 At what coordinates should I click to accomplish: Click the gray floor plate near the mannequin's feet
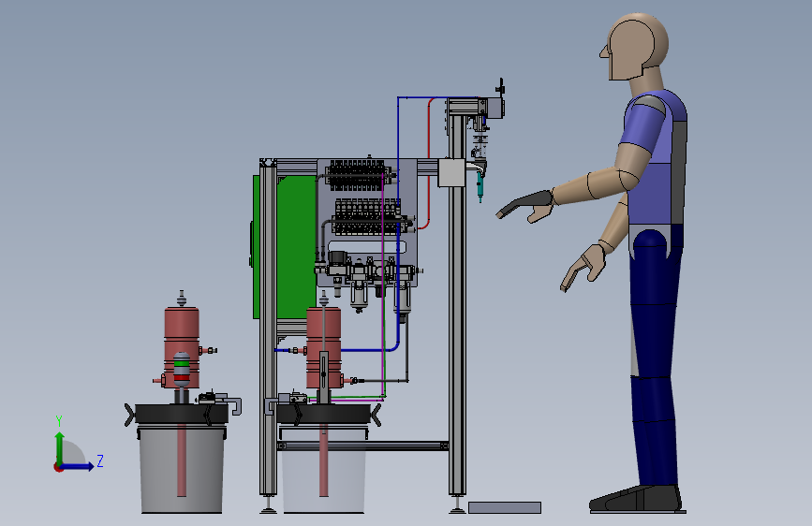tap(505, 507)
